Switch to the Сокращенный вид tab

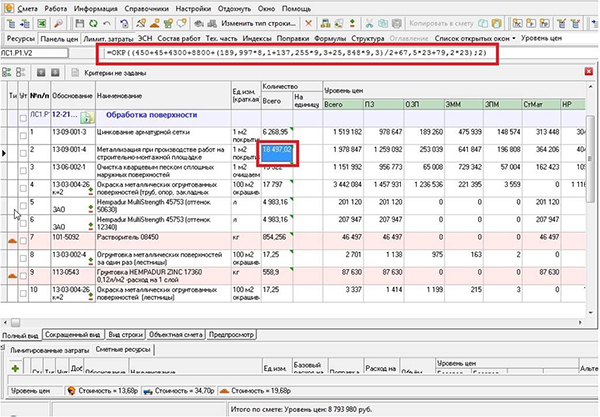pyautogui.click(x=73, y=335)
